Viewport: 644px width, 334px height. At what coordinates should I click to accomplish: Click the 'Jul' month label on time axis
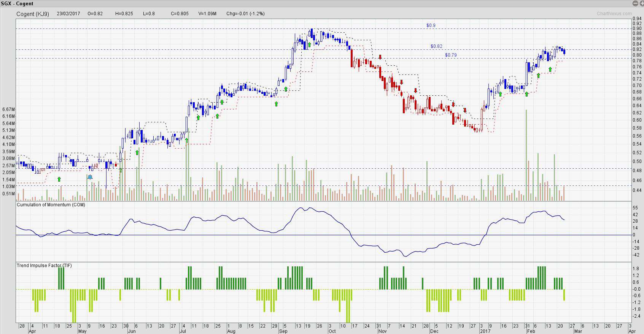coord(182,331)
